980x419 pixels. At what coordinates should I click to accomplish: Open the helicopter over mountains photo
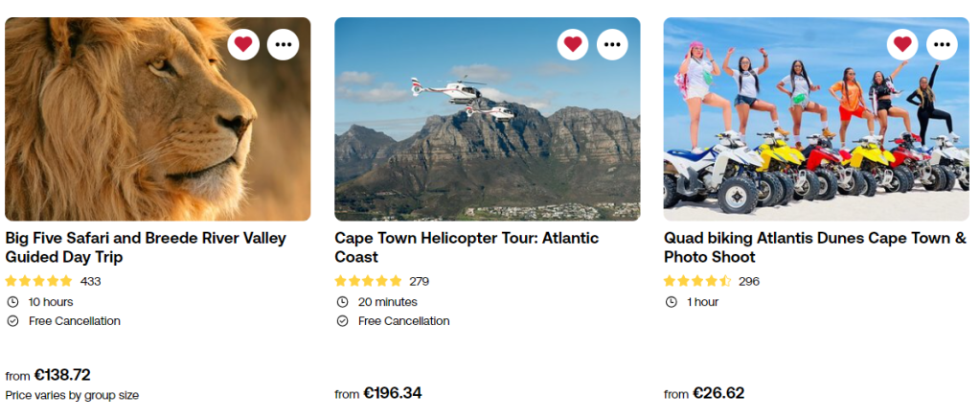point(487,134)
